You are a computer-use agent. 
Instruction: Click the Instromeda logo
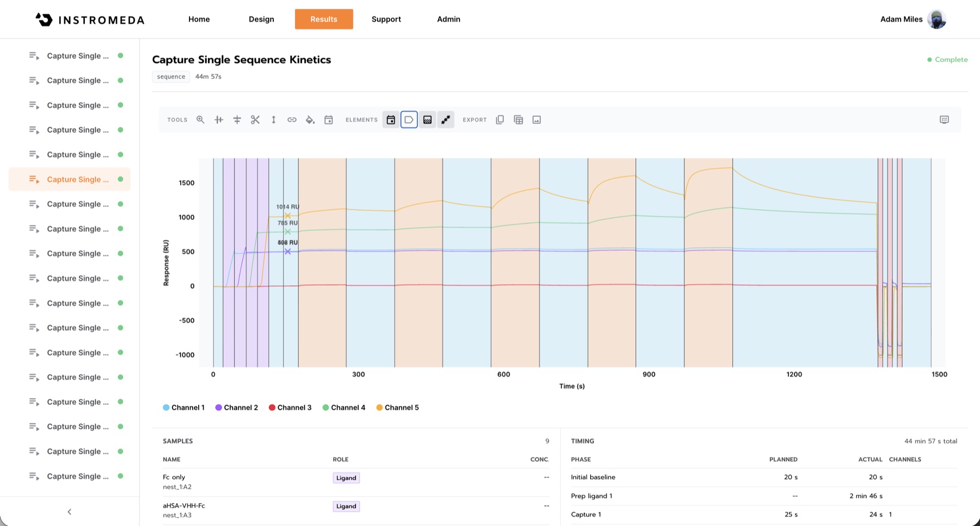(x=90, y=20)
